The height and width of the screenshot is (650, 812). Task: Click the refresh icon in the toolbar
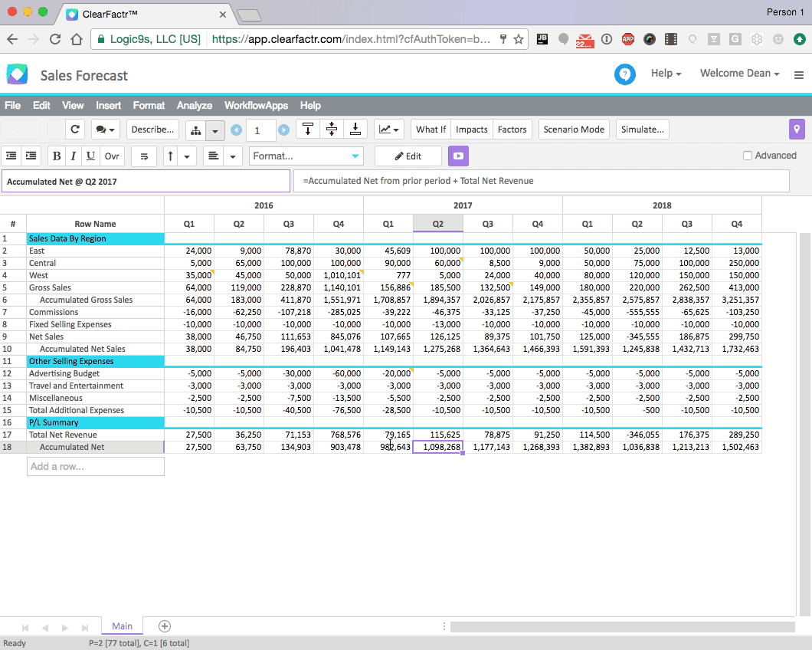tap(74, 130)
